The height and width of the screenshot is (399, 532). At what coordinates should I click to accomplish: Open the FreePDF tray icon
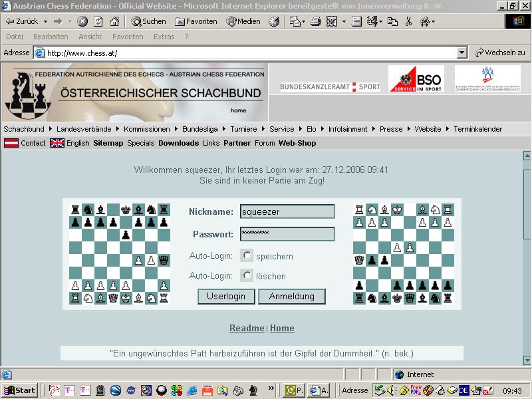416,390
